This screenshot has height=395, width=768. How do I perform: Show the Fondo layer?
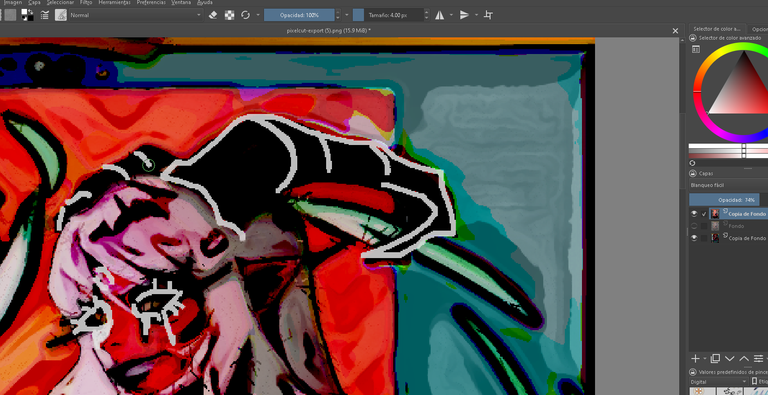pyautogui.click(x=694, y=226)
